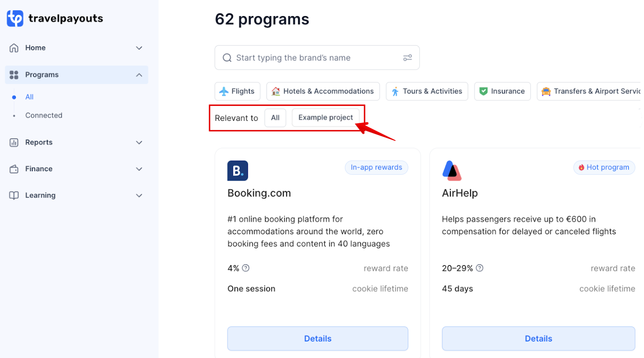This screenshot has height=358, width=644.
Task: Click the help icon beside 20–29% rate
Action: (479, 268)
